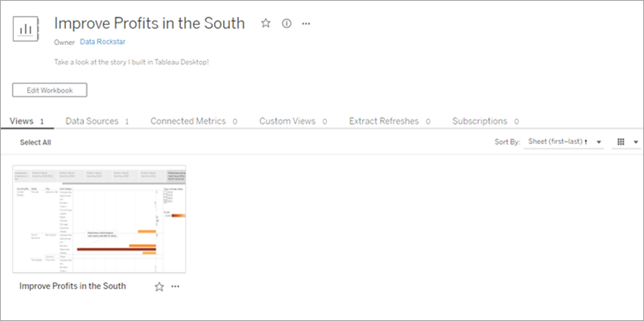Open the Custom Views tab
The image size is (644, 321).
point(293,121)
